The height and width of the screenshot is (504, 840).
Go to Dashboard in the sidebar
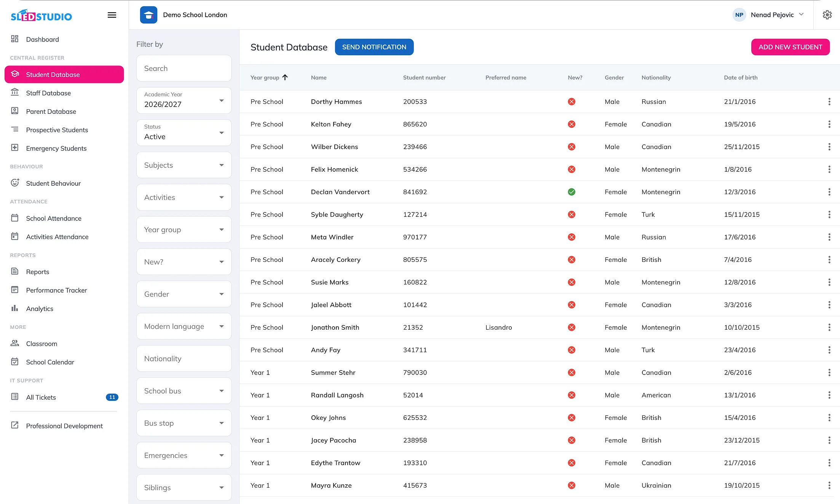pyautogui.click(x=64, y=39)
